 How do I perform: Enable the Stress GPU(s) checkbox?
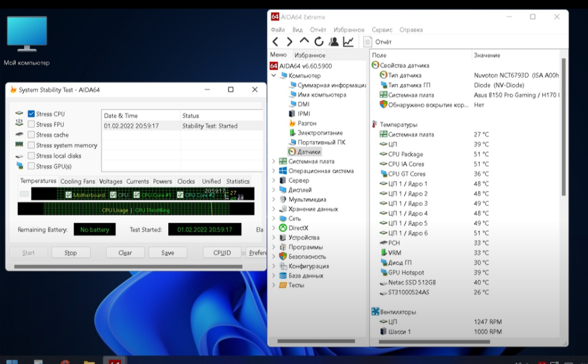pyautogui.click(x=31, y=166)
